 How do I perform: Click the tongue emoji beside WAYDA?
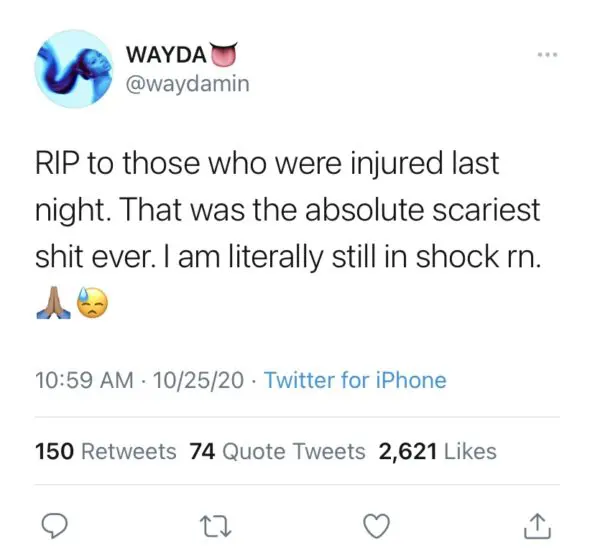point(224,55)
